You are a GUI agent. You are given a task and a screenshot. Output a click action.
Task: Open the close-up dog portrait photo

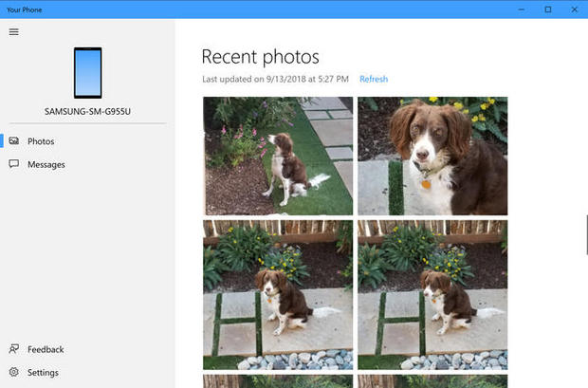point(432,156)
